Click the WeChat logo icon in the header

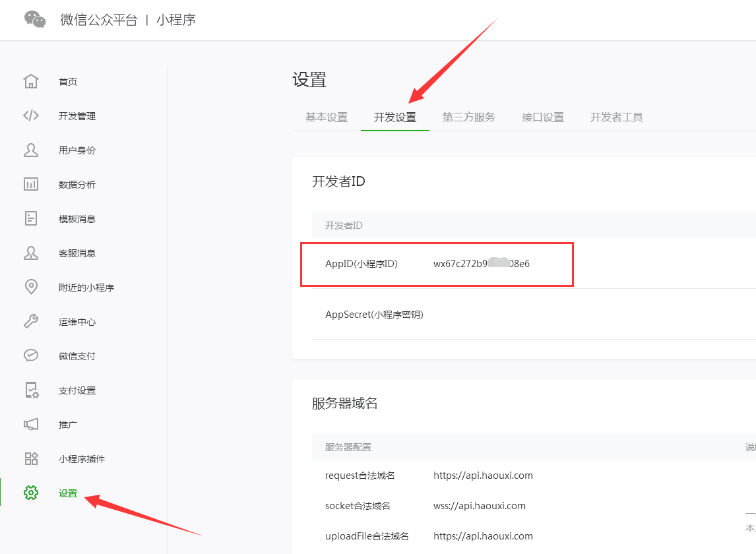(35, 19)
